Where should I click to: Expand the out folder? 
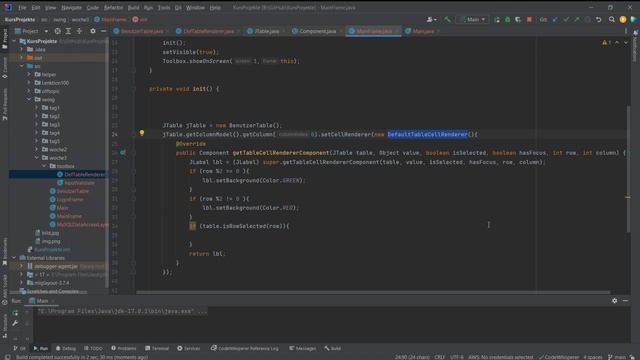22,58
